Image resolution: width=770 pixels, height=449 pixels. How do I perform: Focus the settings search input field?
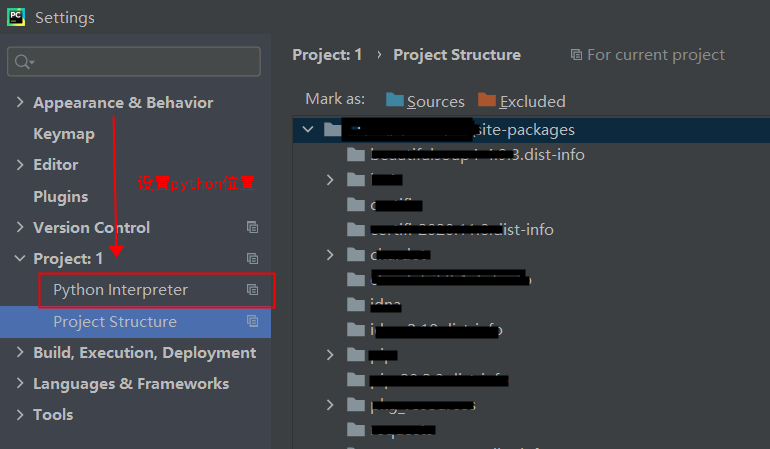tap(134, 61)
